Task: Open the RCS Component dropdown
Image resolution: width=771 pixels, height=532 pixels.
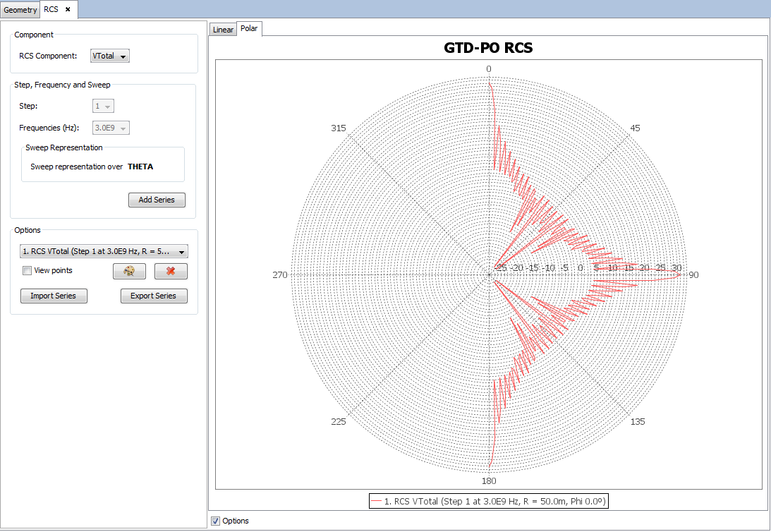Action: (110, 56)
